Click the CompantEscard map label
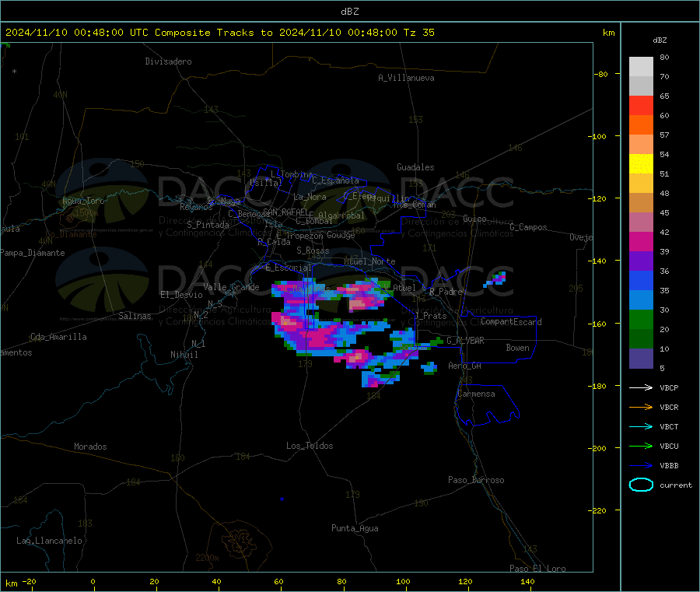Screen dimensions: 700x592 511,321
